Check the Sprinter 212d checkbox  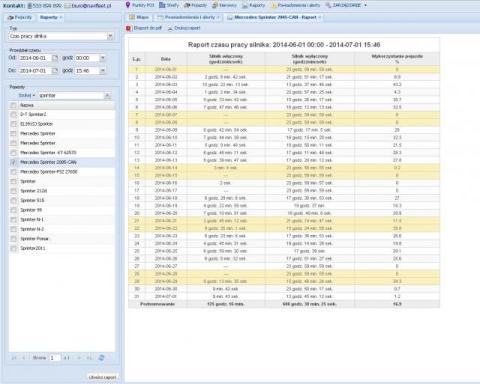click(13, 191)
